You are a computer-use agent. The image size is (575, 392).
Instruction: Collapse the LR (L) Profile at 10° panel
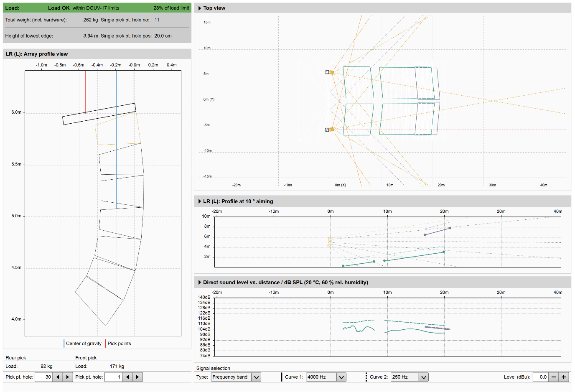(x=200, y=201)
